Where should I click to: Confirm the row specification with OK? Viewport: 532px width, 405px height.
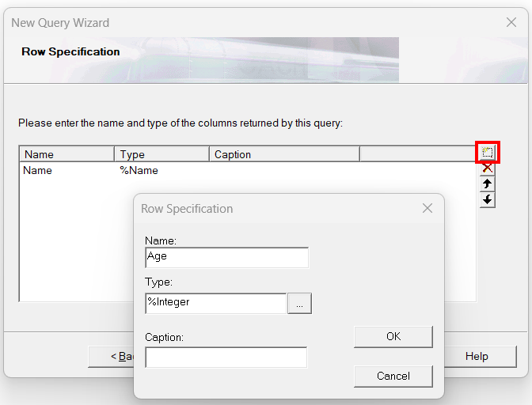click(393, 337)
